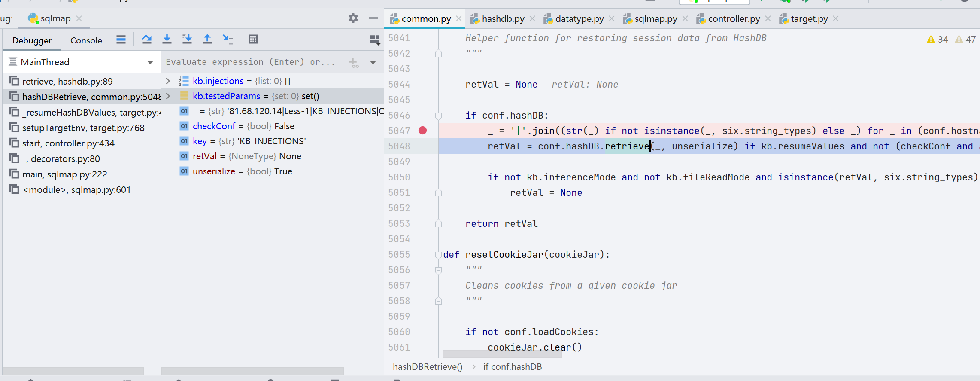Open target.py editor tab
The height and width of the screenshot is (381, 980).
(x=809, y=19)
